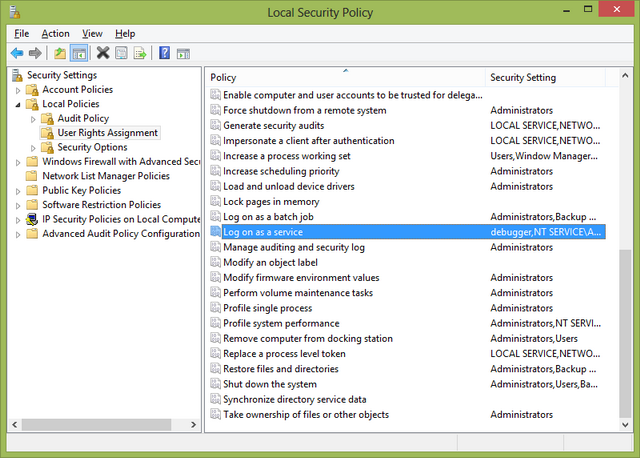The image size is (640, 458).
Task: Click the Log on as a service policy icon
Action: 215,232
